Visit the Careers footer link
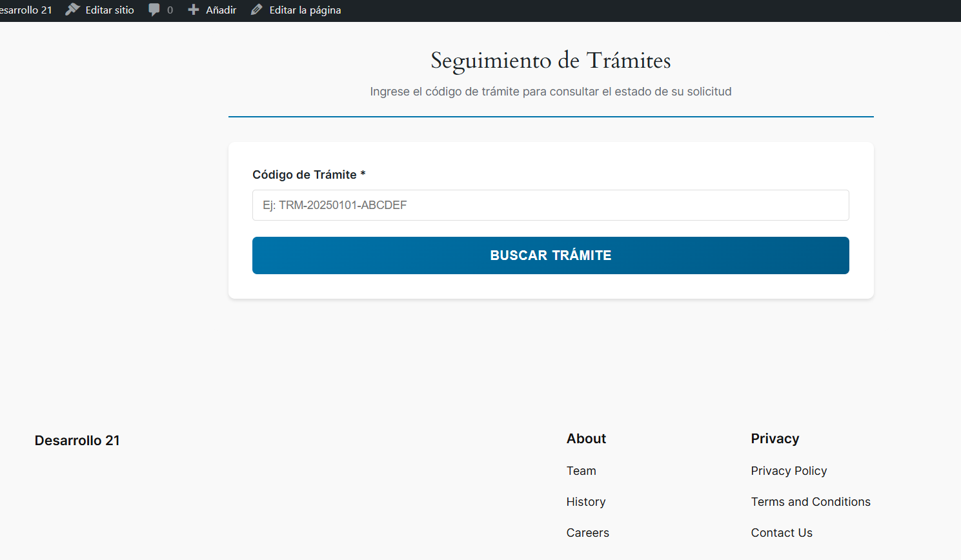The height and width of the screenshot is (560, 961). tap(587, 533)
